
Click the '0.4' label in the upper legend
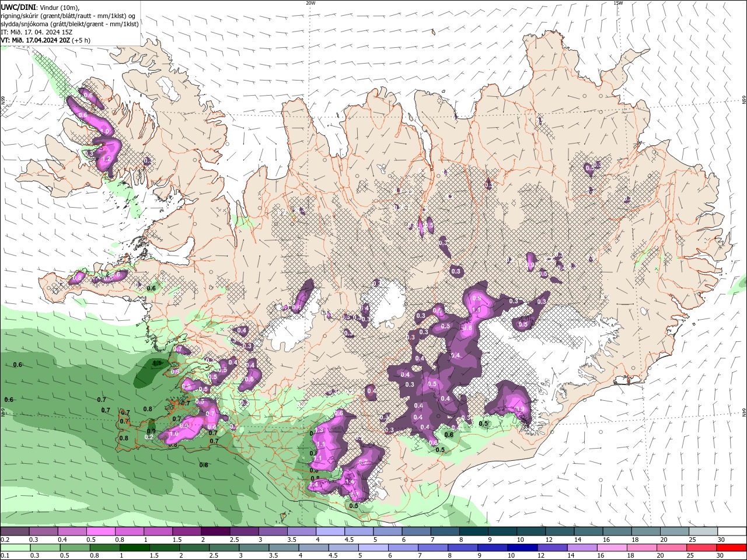coord(62,540)
